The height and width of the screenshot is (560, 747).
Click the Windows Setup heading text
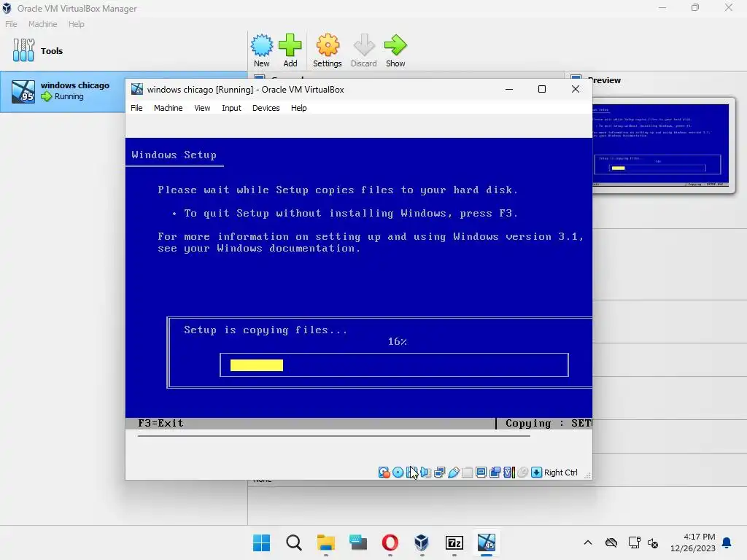click(174, 155)
